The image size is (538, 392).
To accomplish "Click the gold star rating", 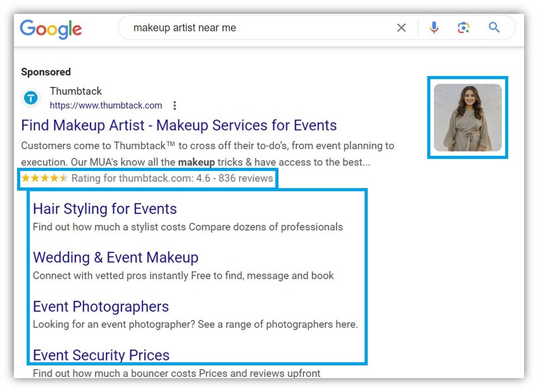I will (x=44, y=178).
